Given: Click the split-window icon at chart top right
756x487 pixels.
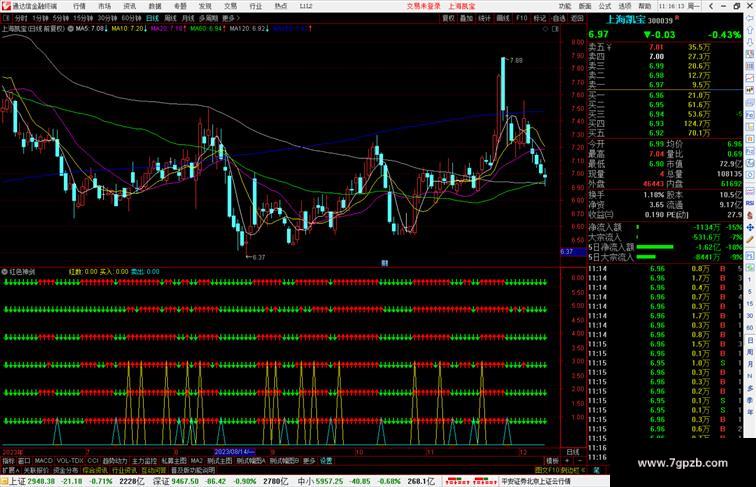Looking at the screenshot, I should [555, 28].
